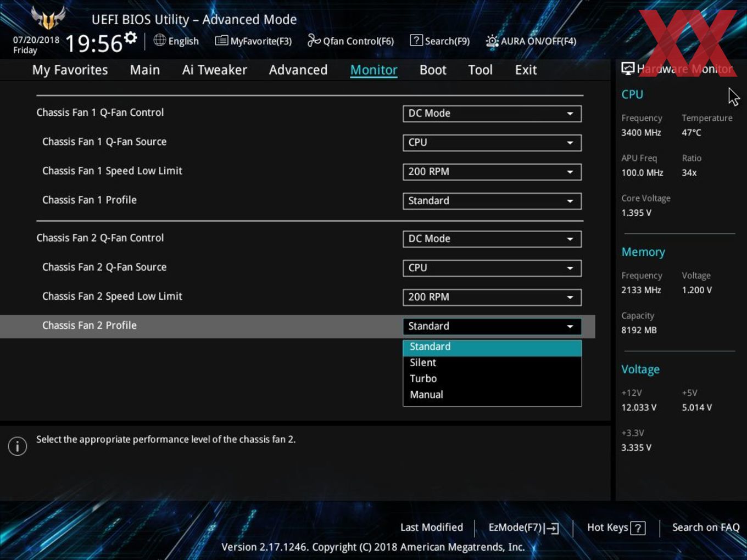The width and height of the screenshot is (747, 560).
Task: Open Tool tab
Action: tap(480, 70)
